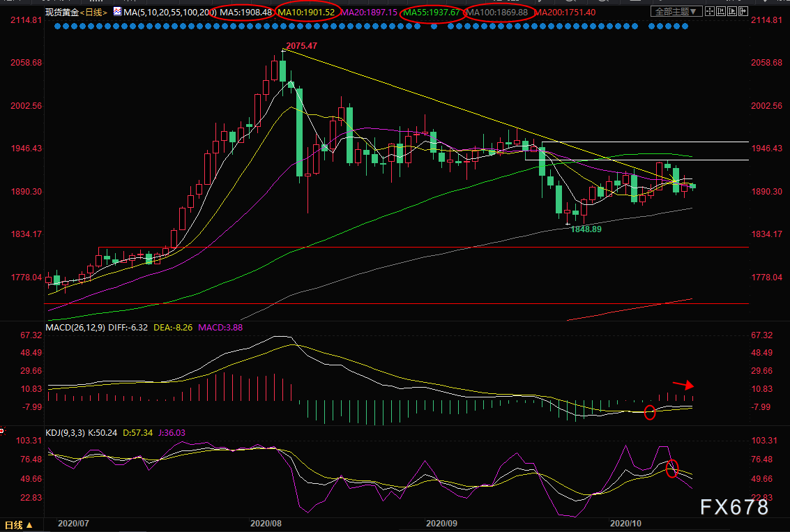Image resolution: width=790 pixels, height=532 pixels.
Task: Click the red dot icon left of KDJ
Action: [3, 432]
